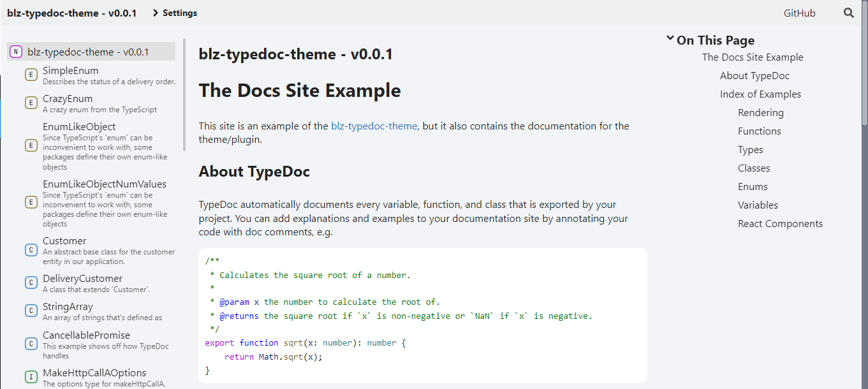Click the About TypeDoc heading
868x389 pixels.
(254, 171)
